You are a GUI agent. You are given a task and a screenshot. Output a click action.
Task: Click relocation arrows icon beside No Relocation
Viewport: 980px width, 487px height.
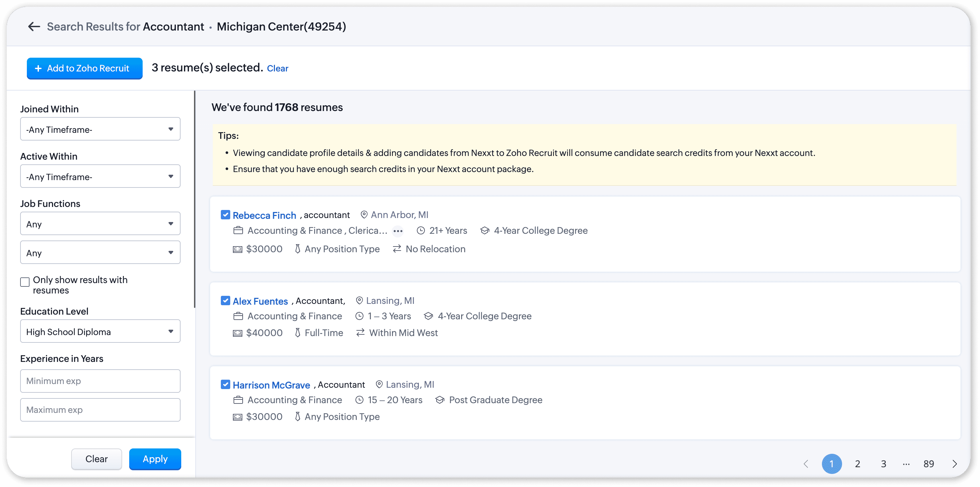397,249
